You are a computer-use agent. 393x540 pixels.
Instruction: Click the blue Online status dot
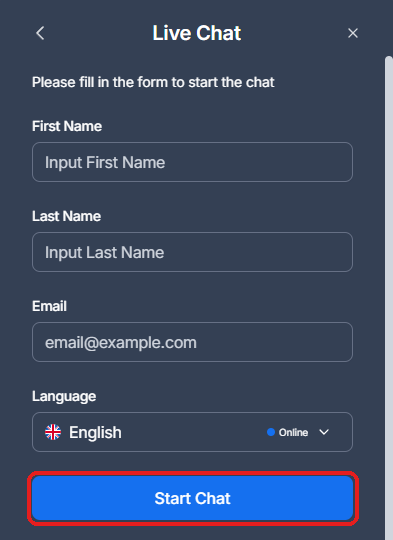pos(271,432)
